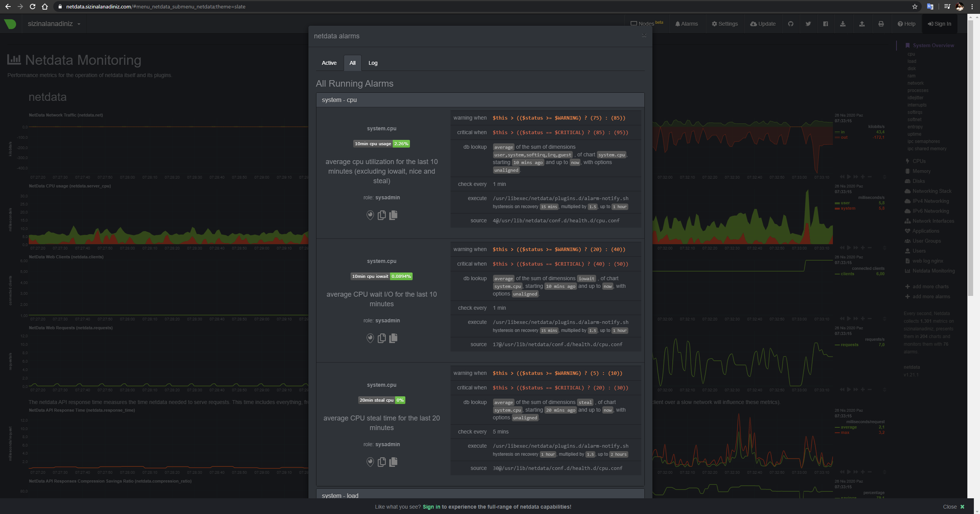Click the filled copy icon under 10min cpu iowait
The height and width of the screenshot is (514, 980).
(x=393, y=338)
